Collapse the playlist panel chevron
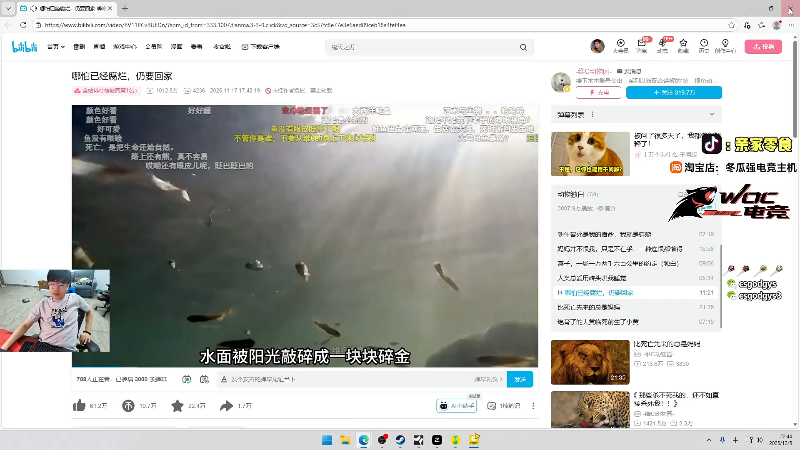This screenshot has width=800, height=450. coord(712,114)
